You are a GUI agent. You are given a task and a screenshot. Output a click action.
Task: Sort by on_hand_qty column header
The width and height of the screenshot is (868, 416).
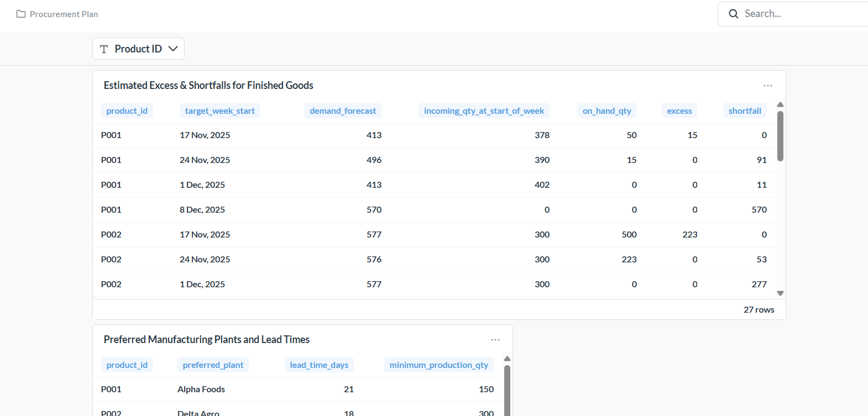(607, 110)
